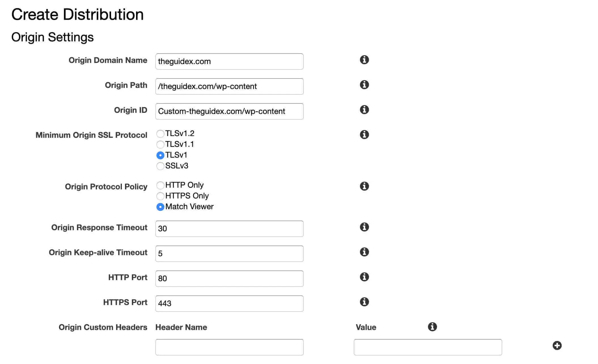Choose SSLv3 as minimum SSL protocol
This screenshot has height=364, width=598.
tap(160, 166)
